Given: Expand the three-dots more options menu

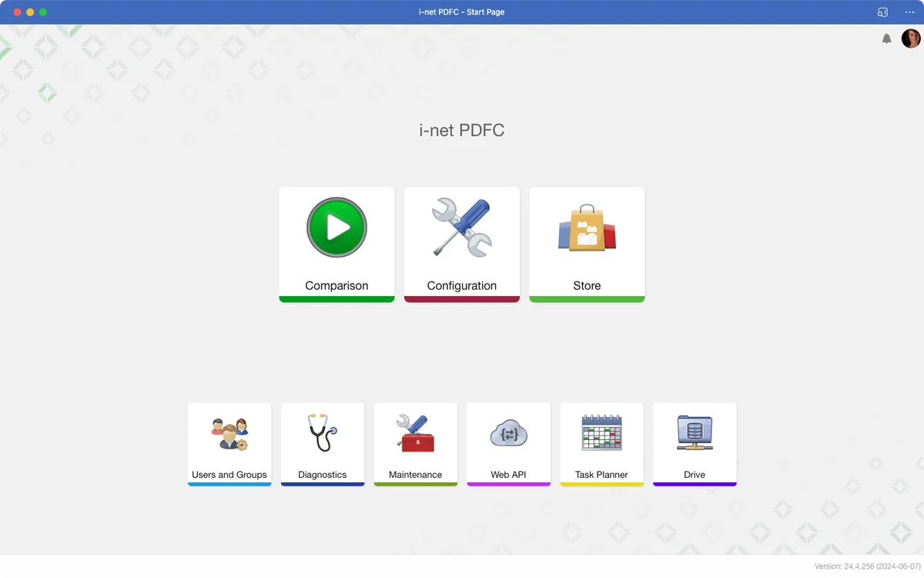Looking at the screenshot, I should (909, 12).
